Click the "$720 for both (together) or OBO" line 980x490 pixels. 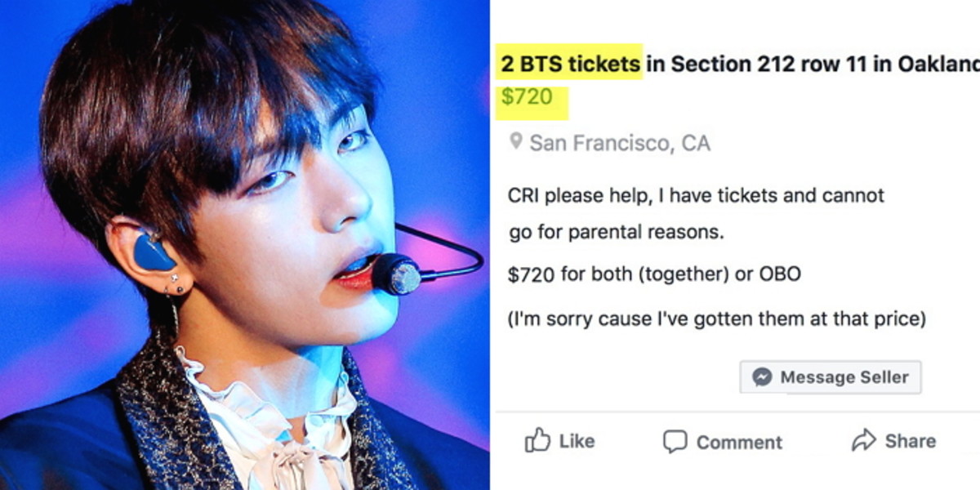653,274
